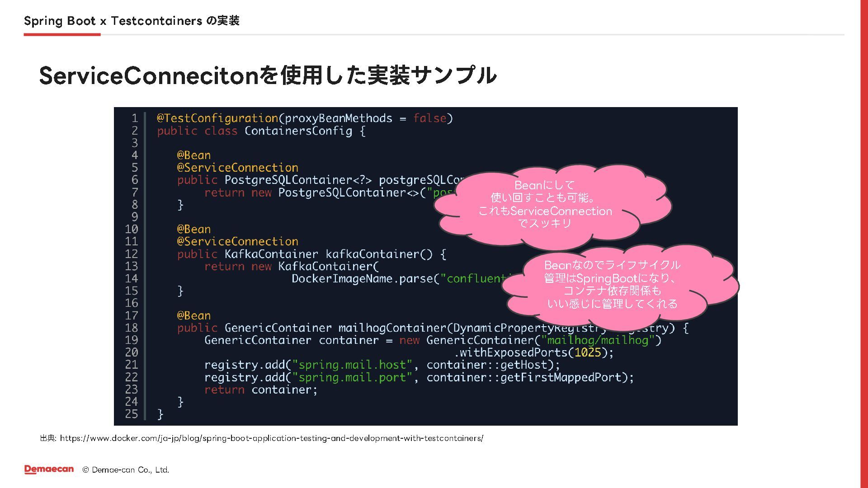Viewport: 868px width, 488px height.
Task: Click 'return container;' on line 23
Action: click(x=261, y=390)
